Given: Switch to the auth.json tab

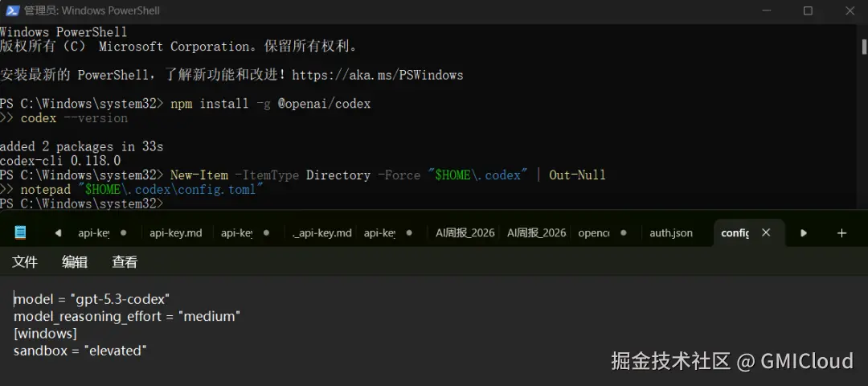Looking at the screenshot, I should [671, 233].
